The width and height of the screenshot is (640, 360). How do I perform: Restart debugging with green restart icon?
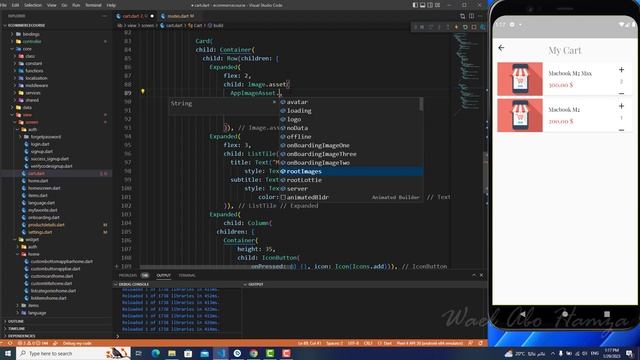pyautogui.click(x=465, y=27)
